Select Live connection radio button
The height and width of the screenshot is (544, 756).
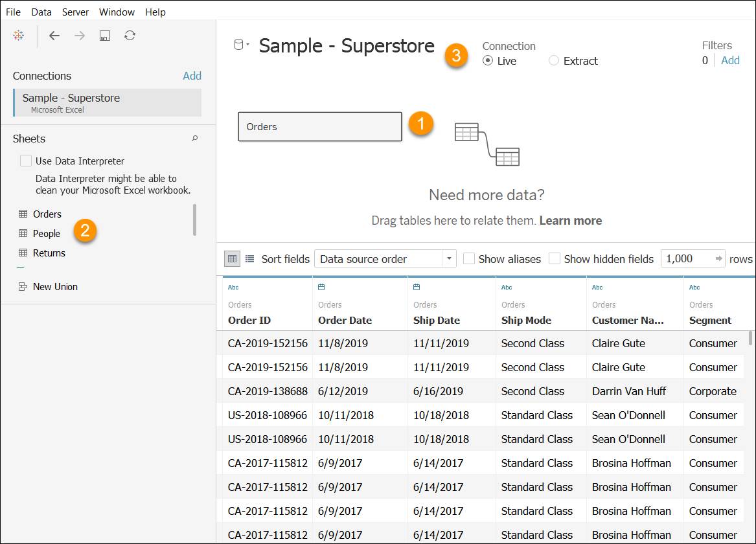click(488, 61)
